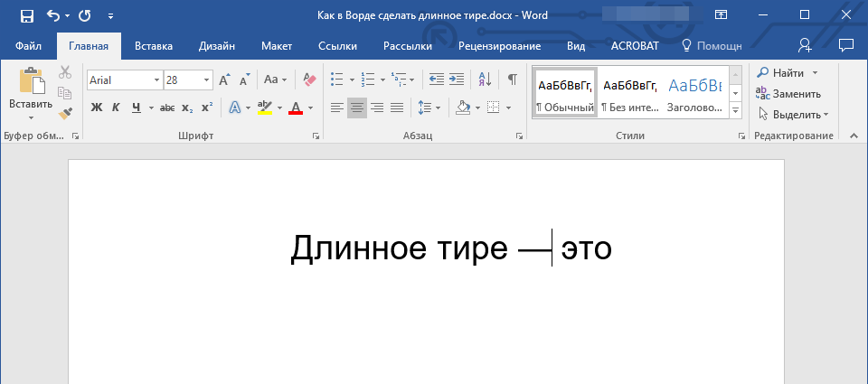
Task: Open the Arial font name dropdown
Action: (156, 80)
